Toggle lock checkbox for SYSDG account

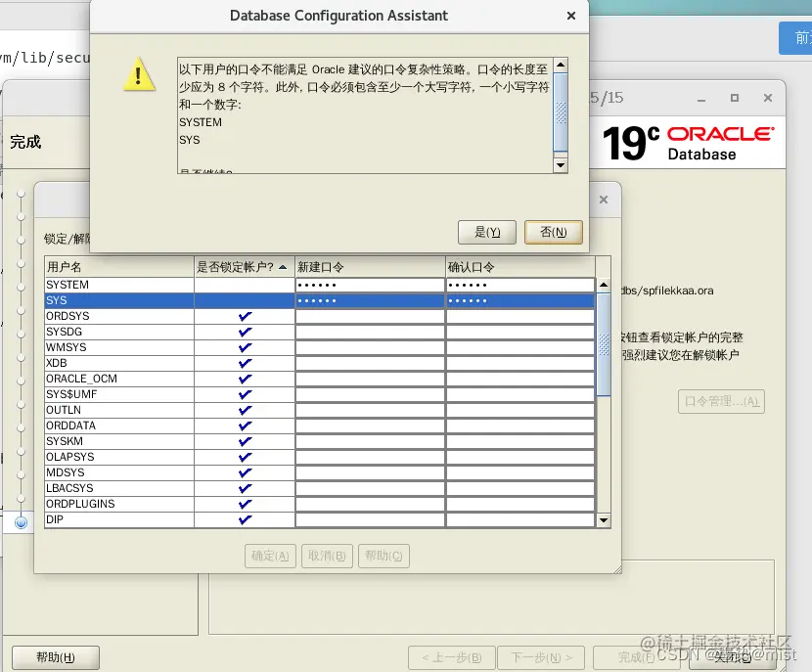click(245, 332)
